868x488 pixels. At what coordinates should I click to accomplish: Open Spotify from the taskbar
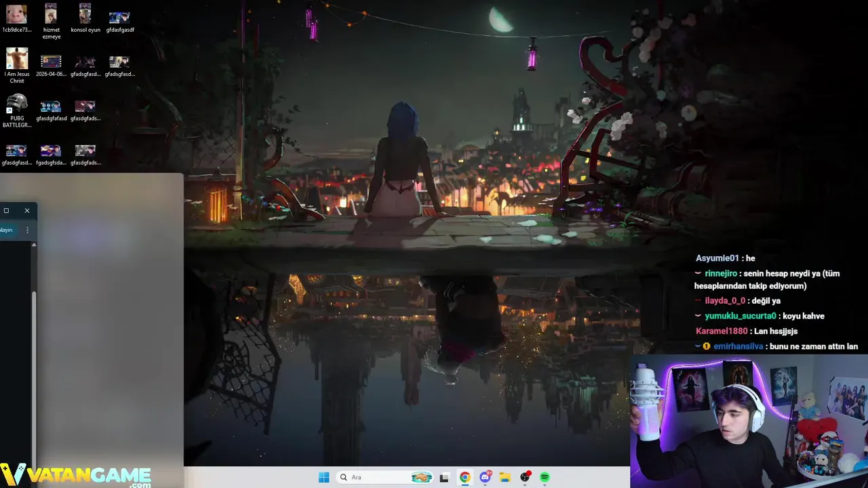click(x=545, y=477)
